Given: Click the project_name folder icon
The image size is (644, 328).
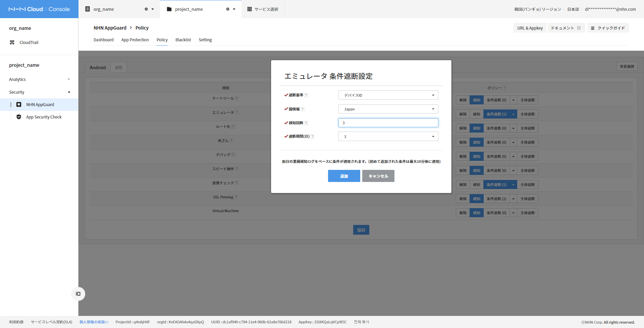Looking at the screenshot, I should 169,9.
